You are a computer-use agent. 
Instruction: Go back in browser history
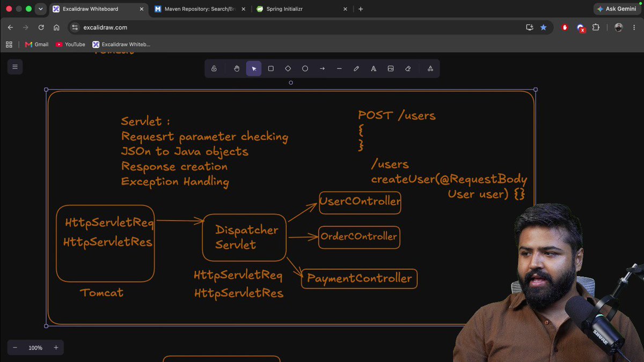coord(10,27)
